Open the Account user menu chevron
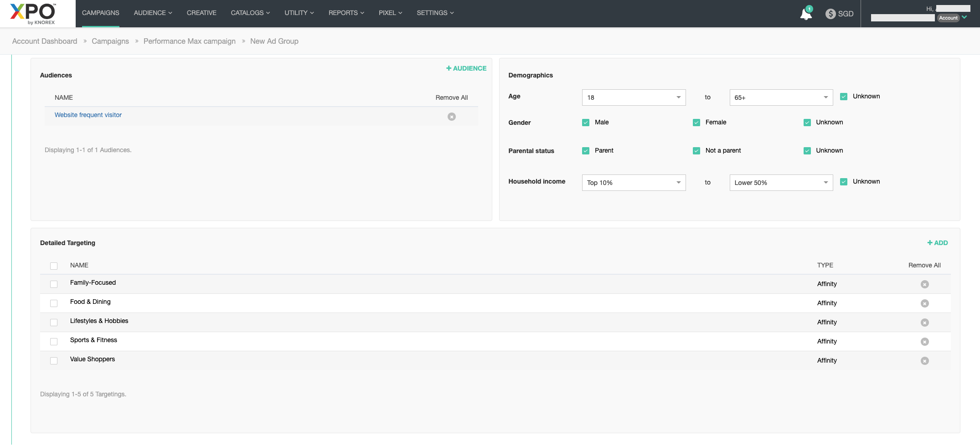This screenshot has width=980, height=446. point(965,17)
